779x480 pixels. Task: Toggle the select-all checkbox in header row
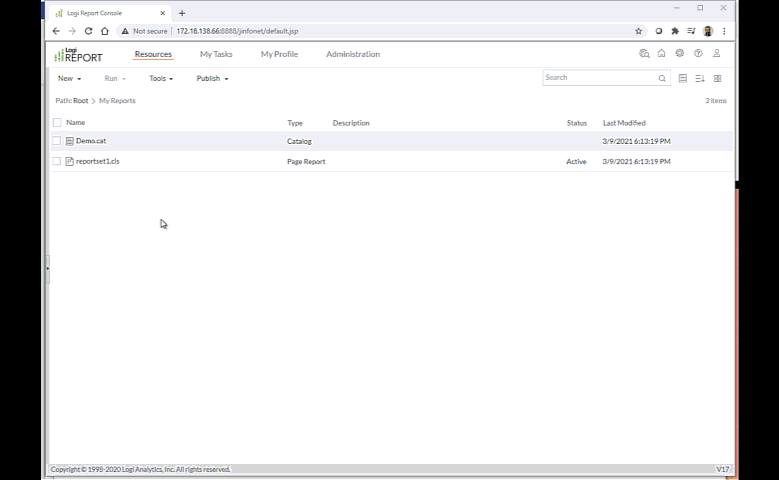click(x=57, y=123)
